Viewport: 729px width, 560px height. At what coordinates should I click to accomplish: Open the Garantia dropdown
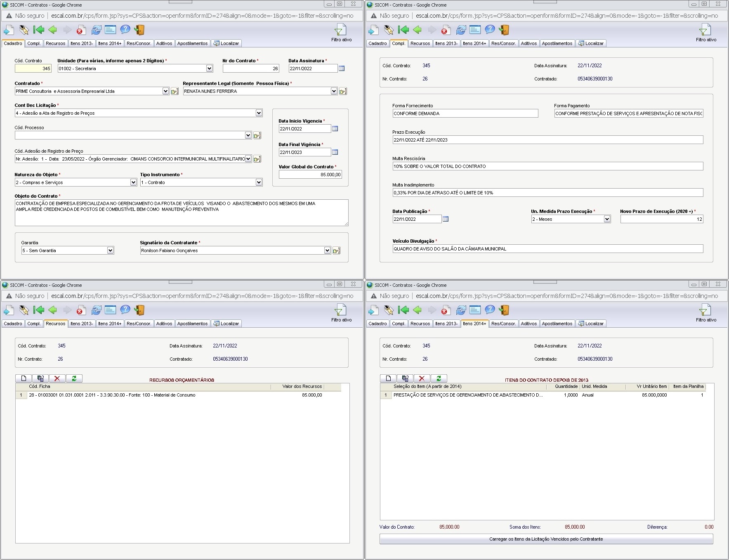pos(110,250)
